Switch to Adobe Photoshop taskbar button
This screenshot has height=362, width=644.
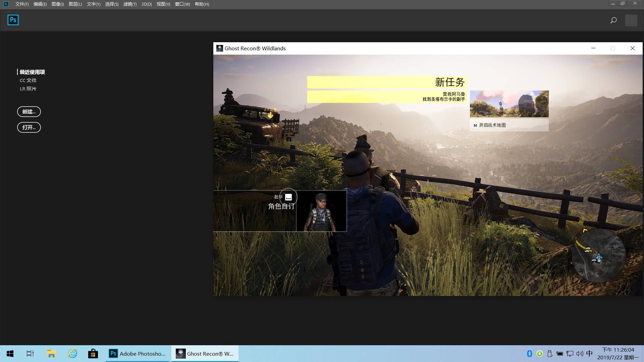[138, 354]
